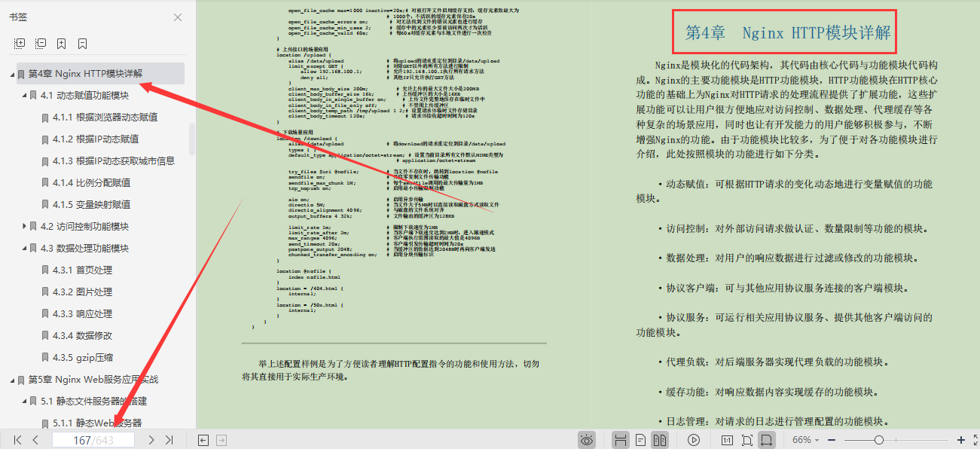
Task: Start slideshow play mode
Action: 695,440
